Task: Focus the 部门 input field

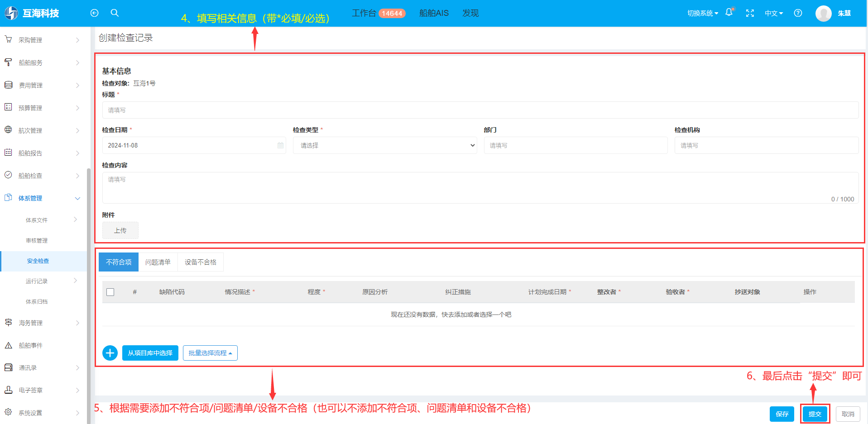Action: (576, 145)
